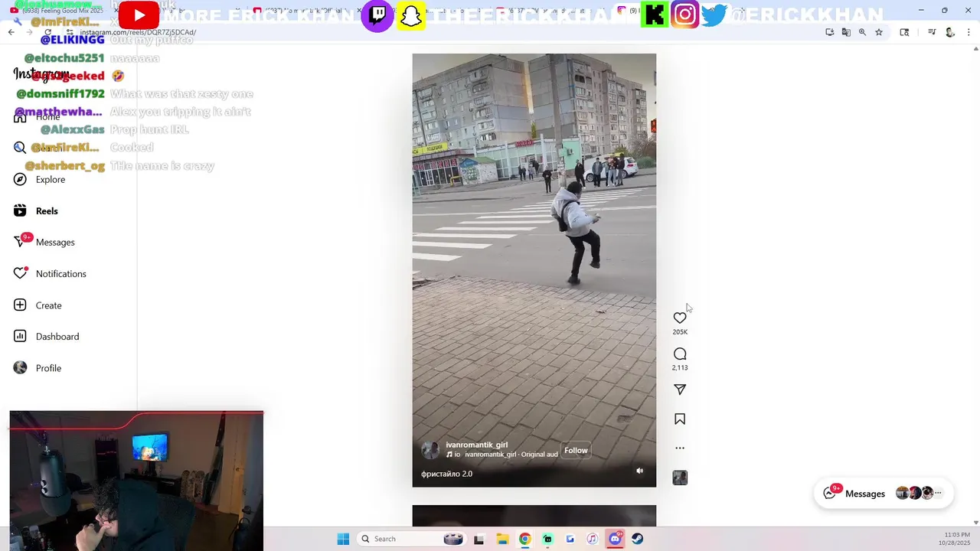Mute the reel's audio
The height and width of the screenshot is (551, 980).
click(640, 471)
